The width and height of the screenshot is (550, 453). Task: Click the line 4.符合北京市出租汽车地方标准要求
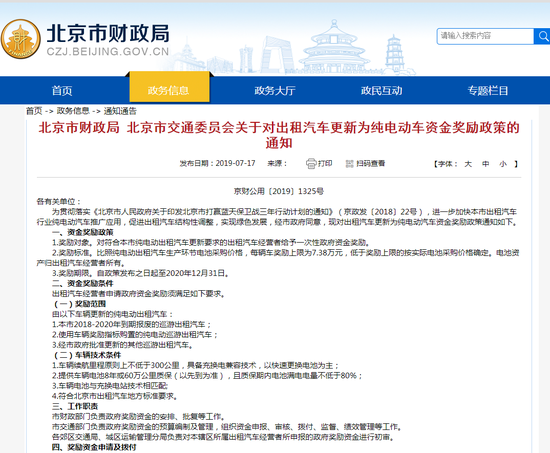pyautogui.click(x=115, y=396)
